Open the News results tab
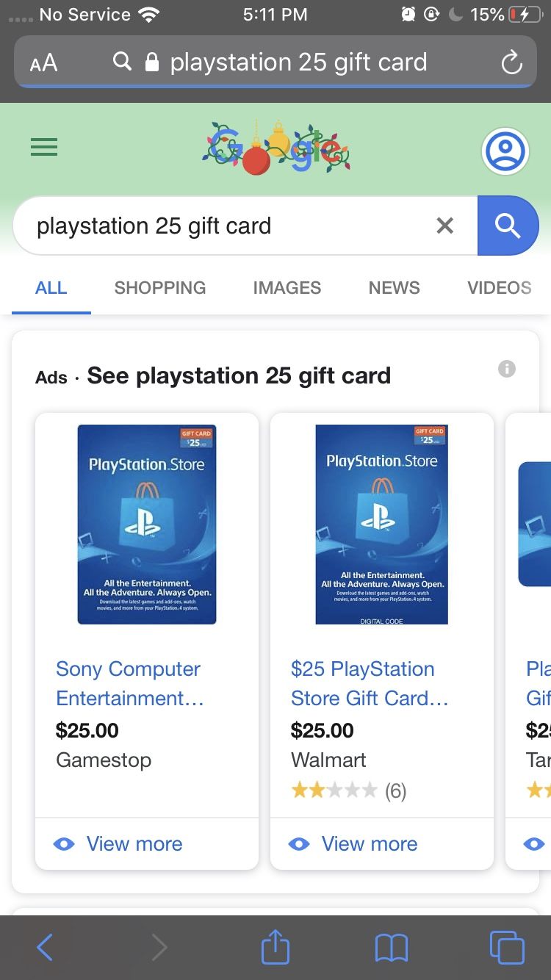 (395, 287)
